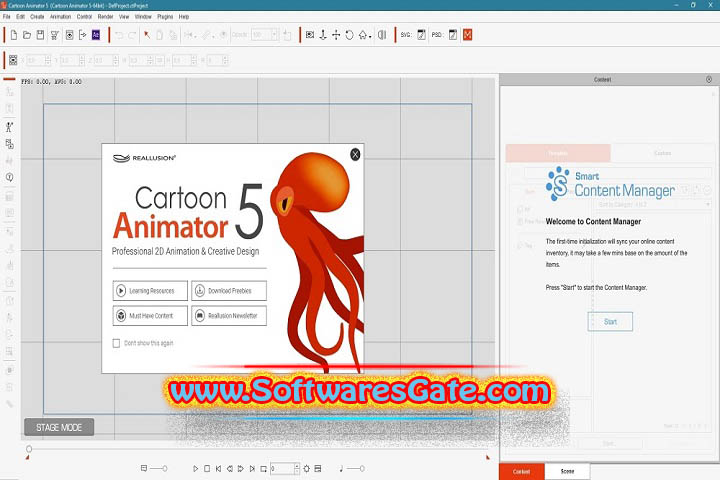Launch the SVG editor icon
Viewport: 720px width, 480px height.
tap(422, 35)
